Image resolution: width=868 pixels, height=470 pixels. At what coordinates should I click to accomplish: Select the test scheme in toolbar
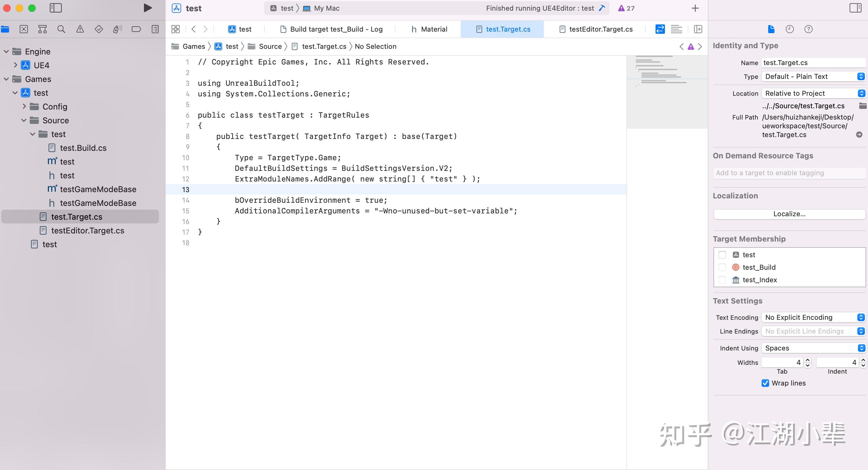pos(282,8)
